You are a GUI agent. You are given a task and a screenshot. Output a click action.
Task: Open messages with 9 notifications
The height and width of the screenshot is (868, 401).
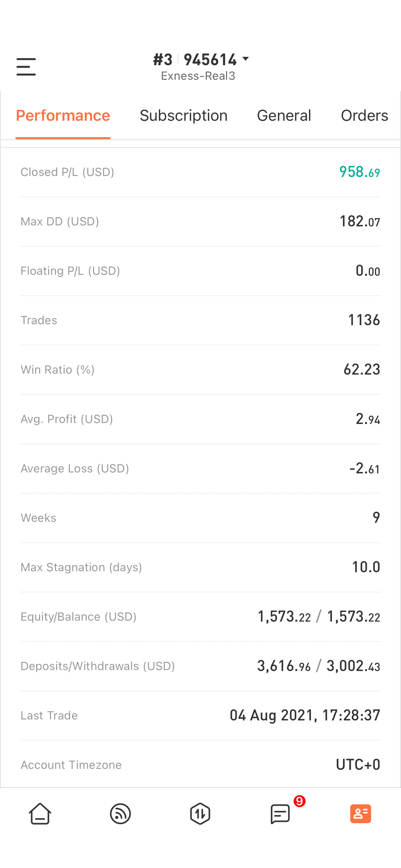(x=280, y=814)
